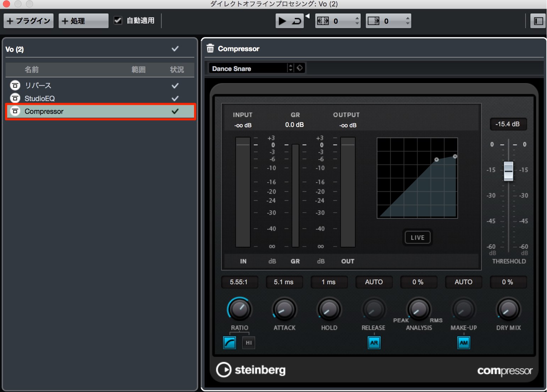Click the bypass icon beside StudioEQ

click(15, 98)
